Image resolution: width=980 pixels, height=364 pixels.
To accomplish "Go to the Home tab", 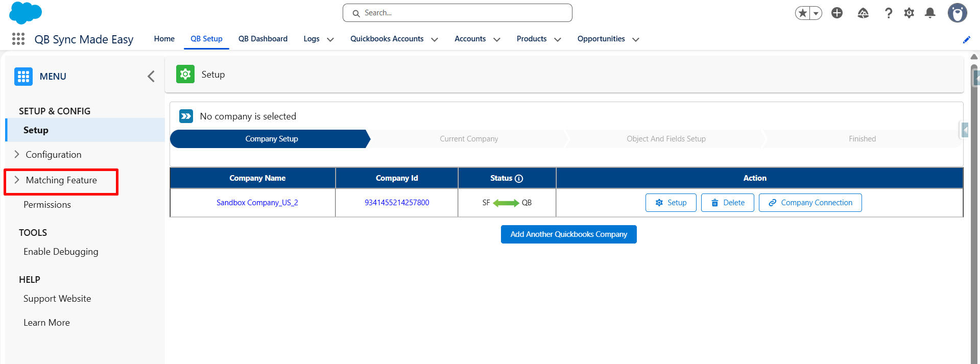I will coord(164,39).
